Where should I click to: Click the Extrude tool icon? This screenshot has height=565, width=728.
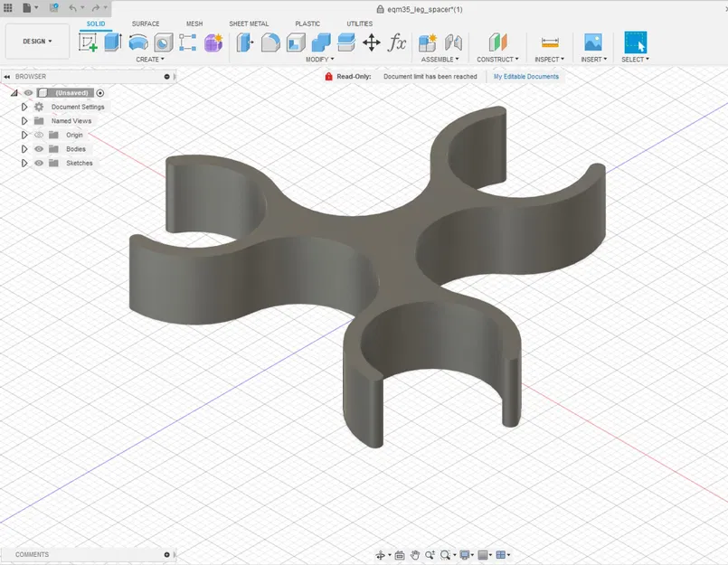113,42
